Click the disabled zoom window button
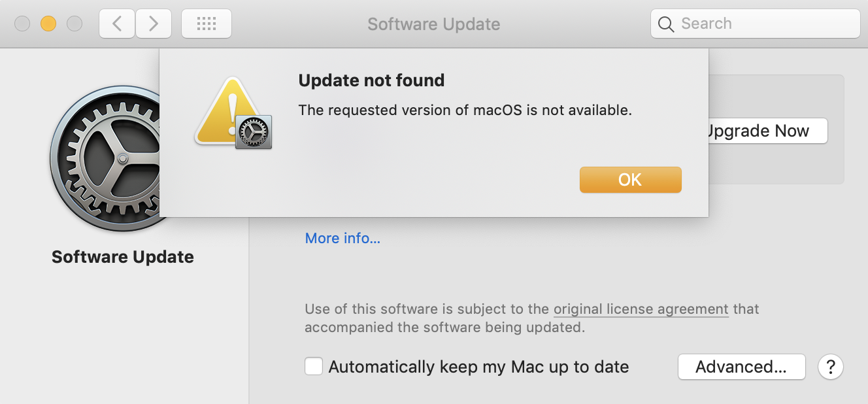The image size is (868, 404). (75, 24)
